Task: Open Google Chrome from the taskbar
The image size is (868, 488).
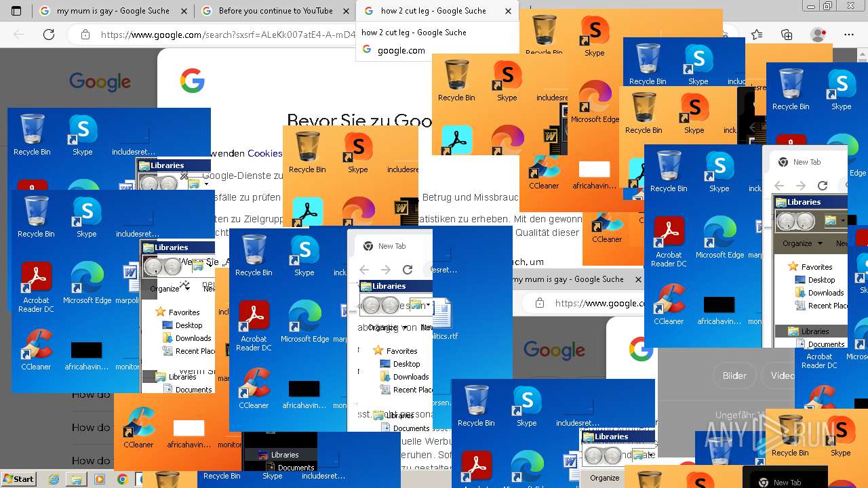Action: 122,479
